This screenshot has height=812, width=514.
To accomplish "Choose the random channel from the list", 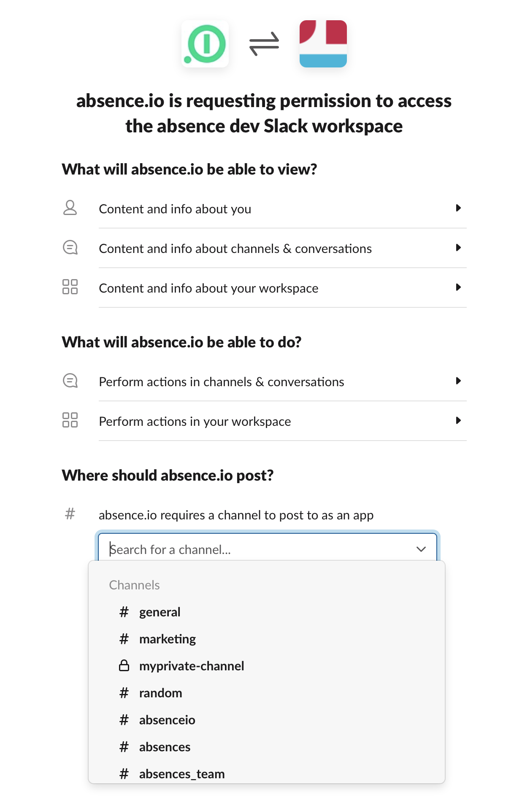I will [x=161, y=693].
